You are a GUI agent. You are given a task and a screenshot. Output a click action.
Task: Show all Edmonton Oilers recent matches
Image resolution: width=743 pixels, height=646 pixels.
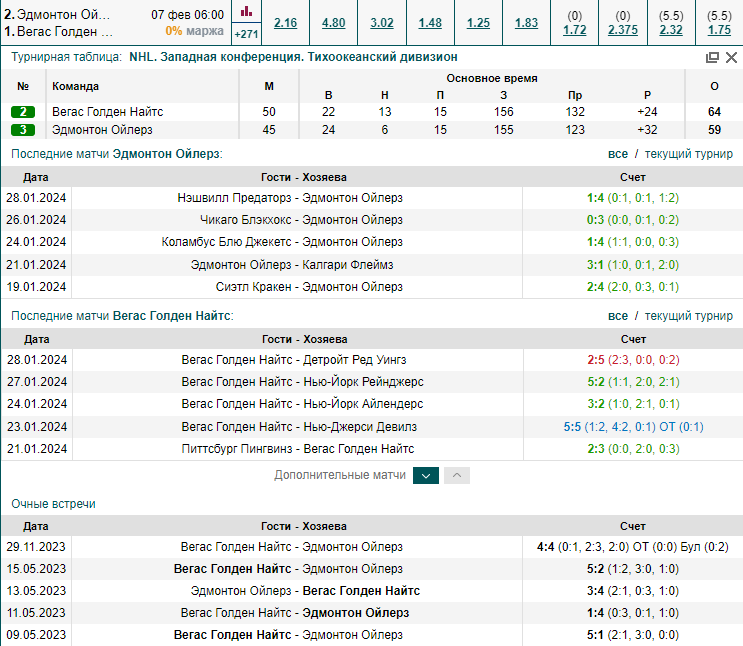click(618, 154)
